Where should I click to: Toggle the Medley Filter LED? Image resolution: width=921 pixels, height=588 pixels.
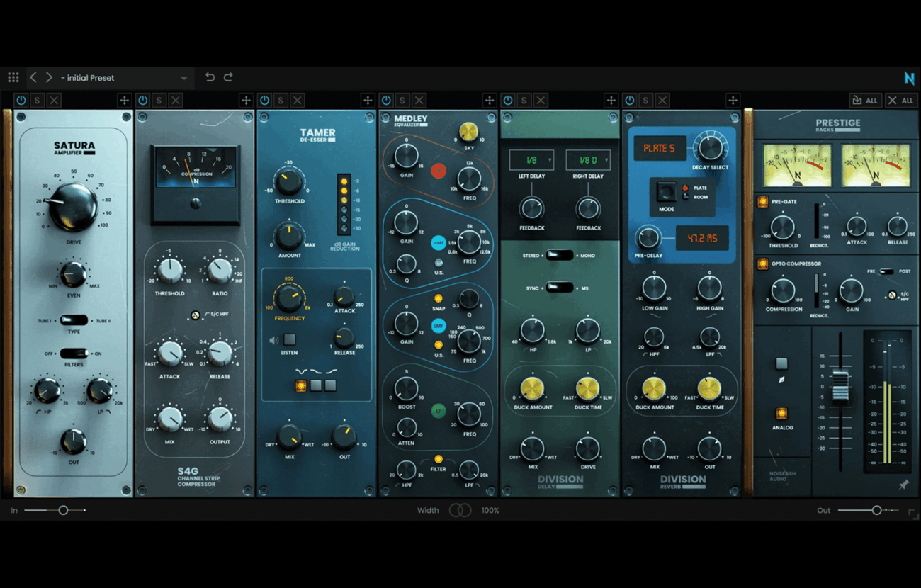[x=439, y=459]
